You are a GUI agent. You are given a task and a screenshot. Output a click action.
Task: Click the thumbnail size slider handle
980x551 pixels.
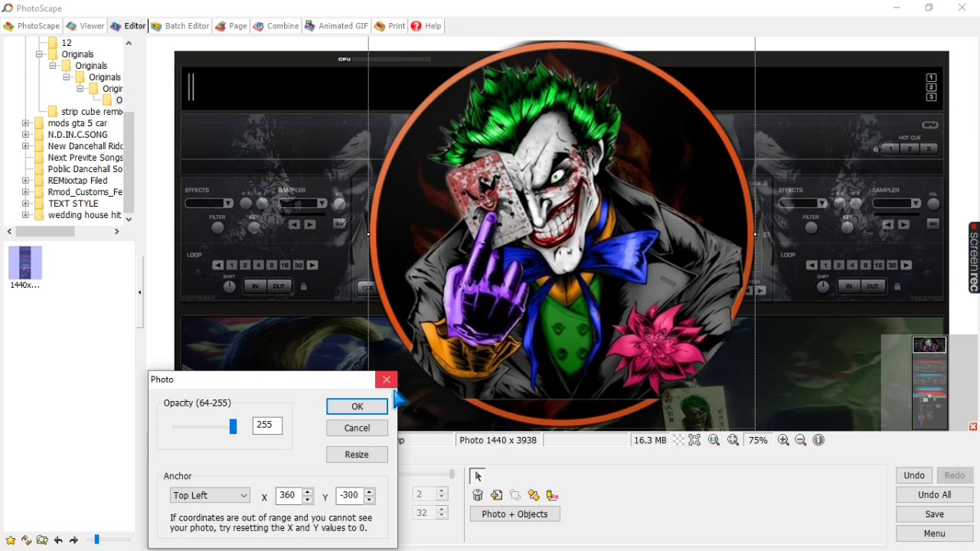[96, 540]
